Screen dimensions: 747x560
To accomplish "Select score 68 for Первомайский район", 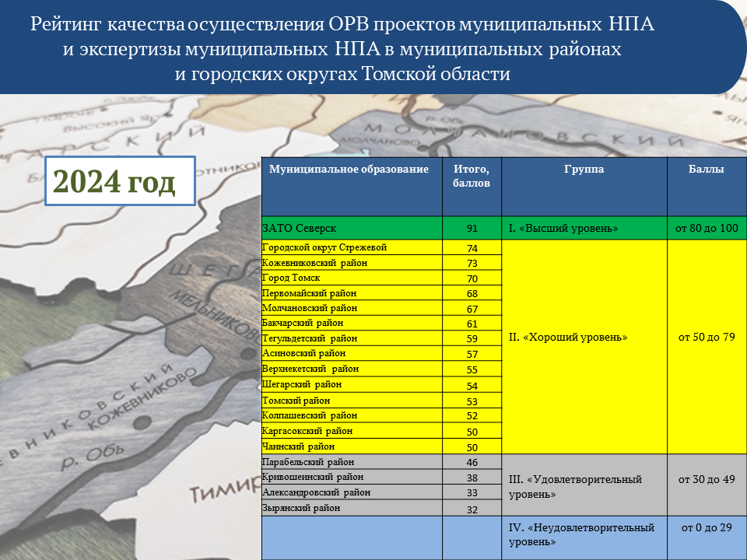I will (x=472, y=293).
